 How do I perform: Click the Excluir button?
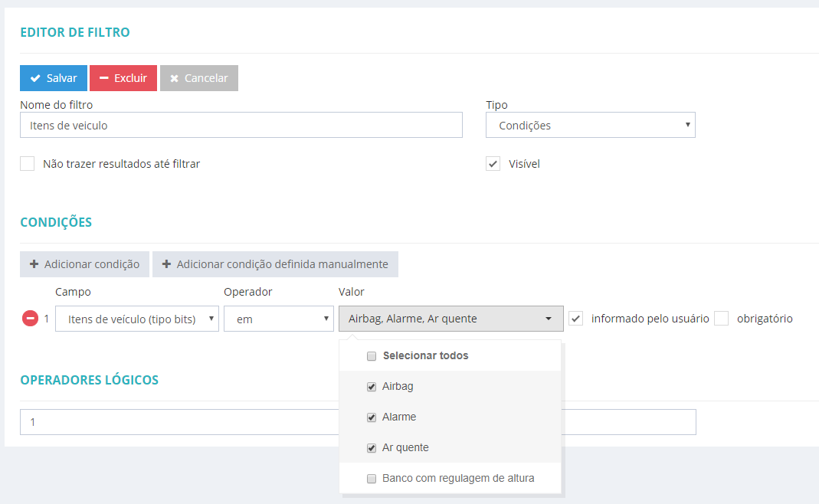point(123,78)
